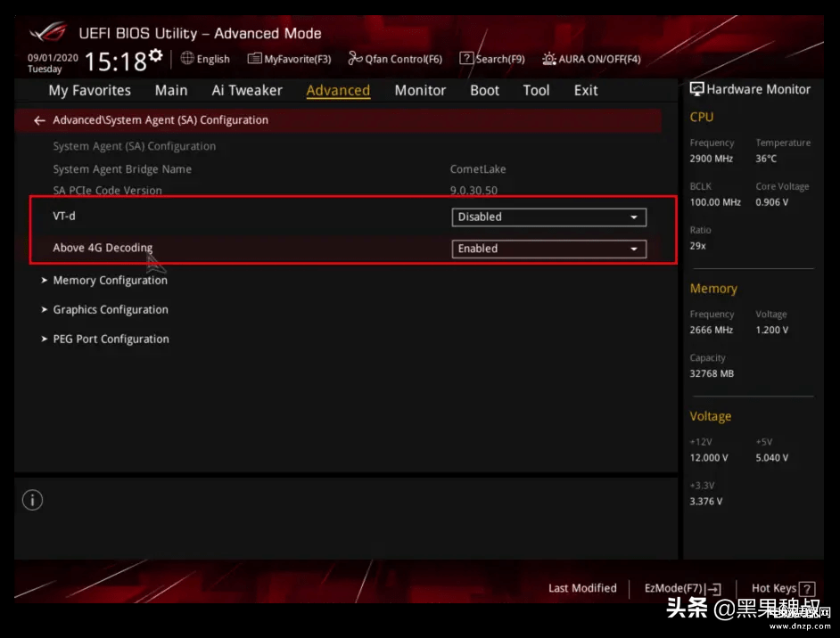Screen dimensions: 840x638
Task: Click the settings gear icon beside the clock
Action: click(156, 56)
